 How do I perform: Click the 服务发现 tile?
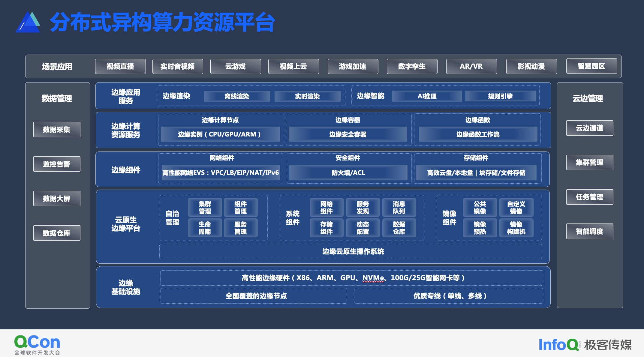pos(363,208)
